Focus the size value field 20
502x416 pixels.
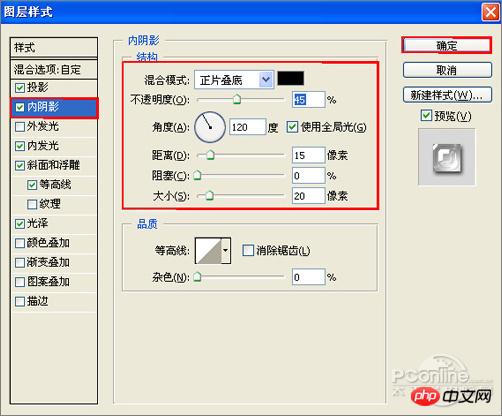(x=308, y=196)
